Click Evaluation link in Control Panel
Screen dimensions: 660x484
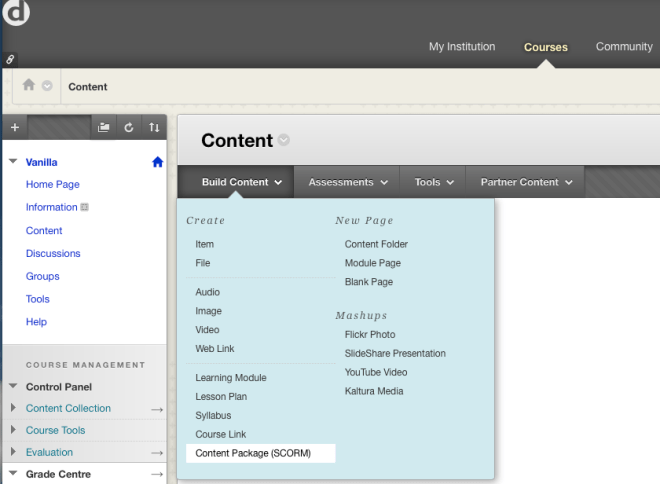point(49,452)
